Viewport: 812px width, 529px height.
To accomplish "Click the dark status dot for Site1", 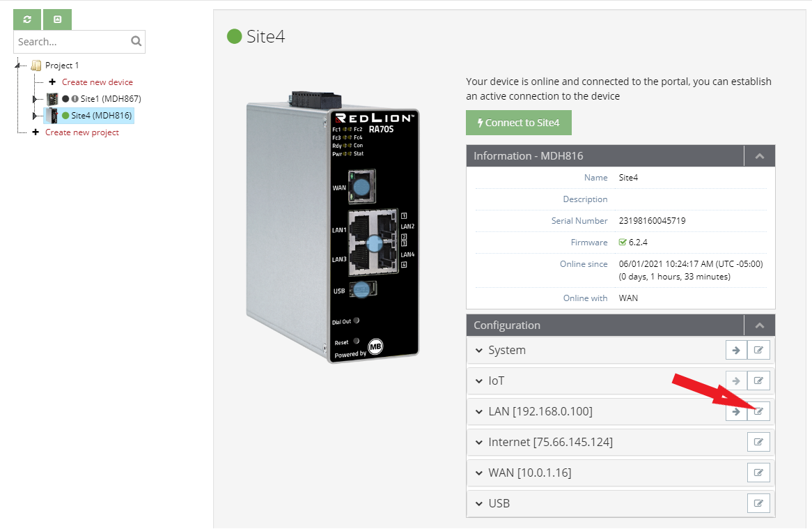I will (65, 98).
